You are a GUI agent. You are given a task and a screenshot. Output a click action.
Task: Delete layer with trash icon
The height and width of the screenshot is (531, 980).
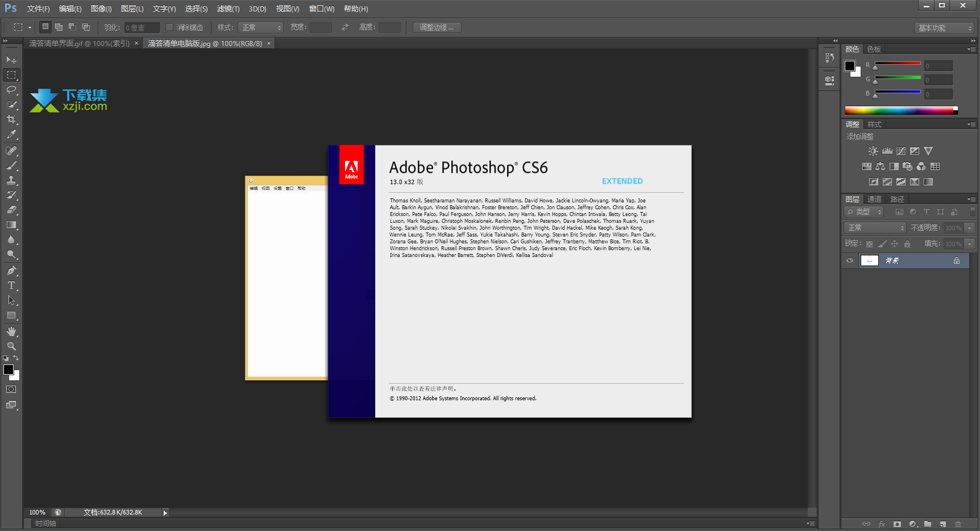(958, 524)
